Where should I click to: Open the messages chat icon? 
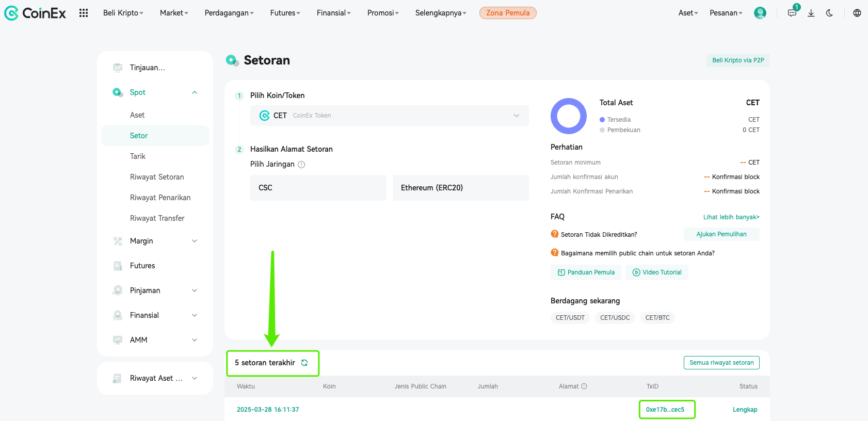click(792, 13)
